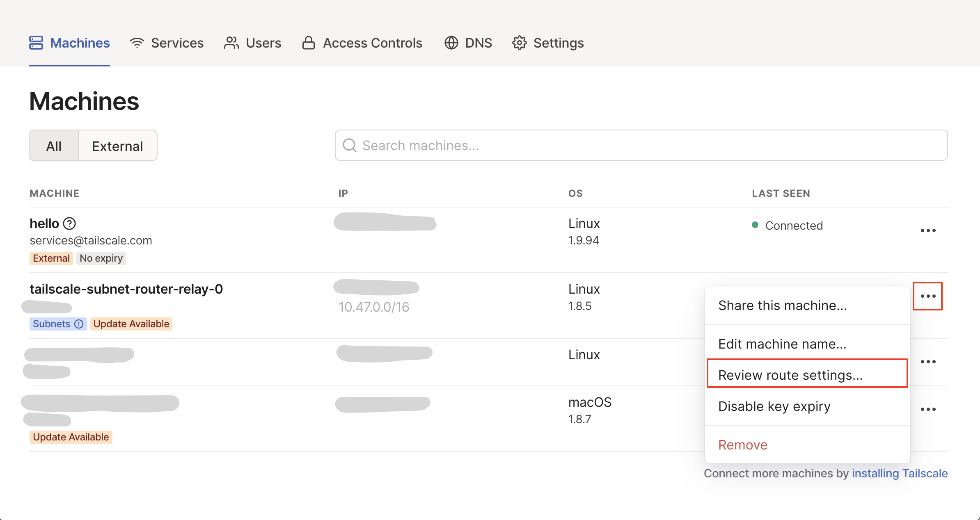Open the Access Controls tab
Viewport: 980px width, 520px height.
pos(362,43)
